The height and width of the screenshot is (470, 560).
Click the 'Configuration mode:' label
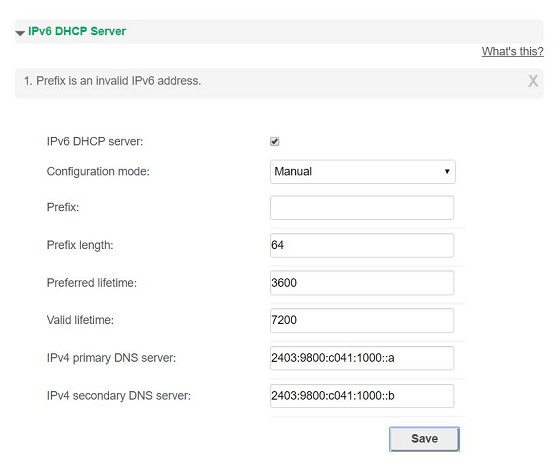[x=98, y=172]
